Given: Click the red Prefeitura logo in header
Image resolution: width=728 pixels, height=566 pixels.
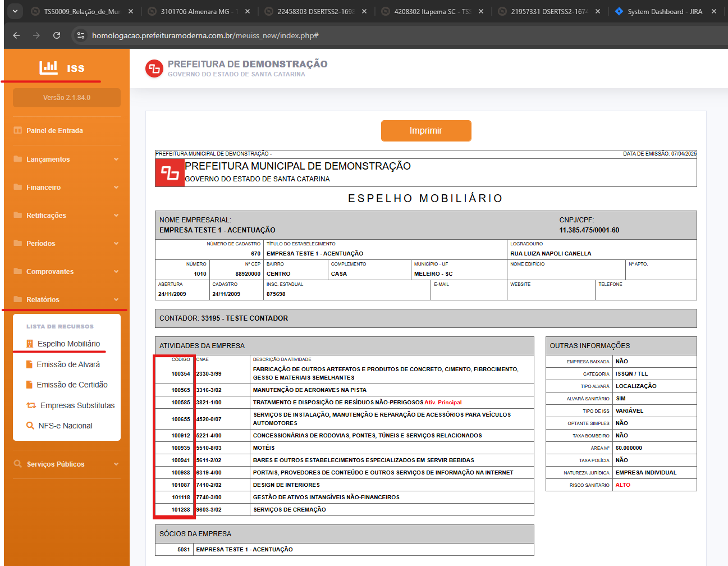Looking at the screenshot, I should [x=154, y=69].
